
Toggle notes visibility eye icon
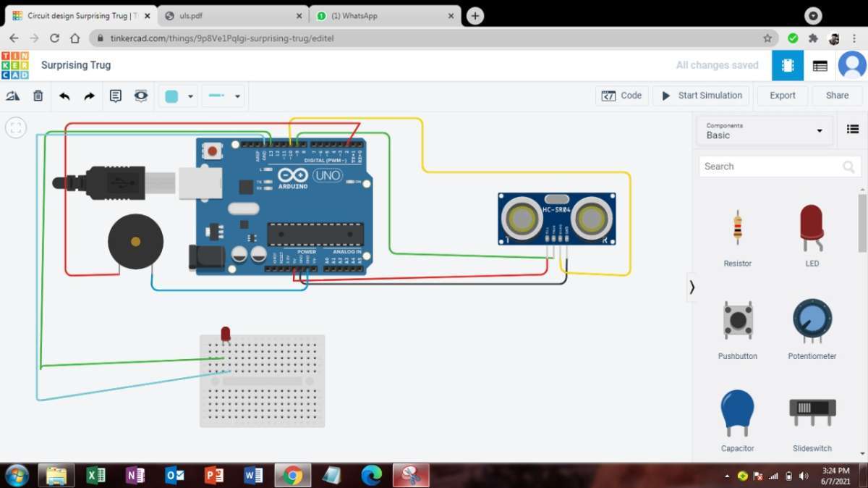tap(141, 96)
